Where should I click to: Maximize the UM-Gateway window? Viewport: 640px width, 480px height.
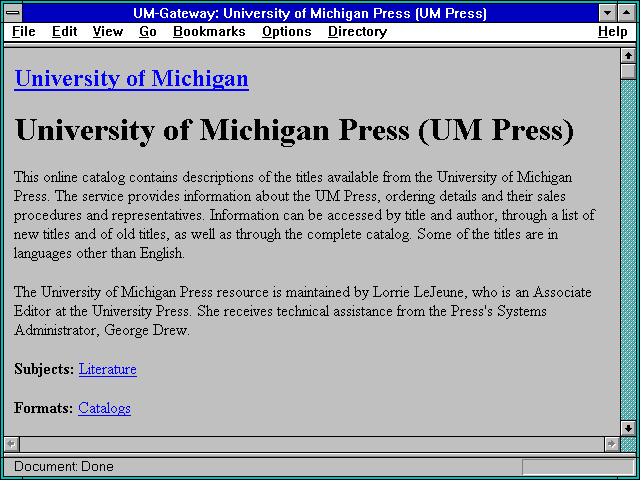[x=626, y=13]
